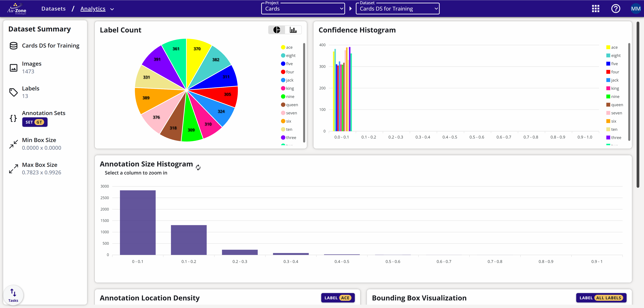Switch Label Count to bar chart view
644x308 pixels.
293,30
